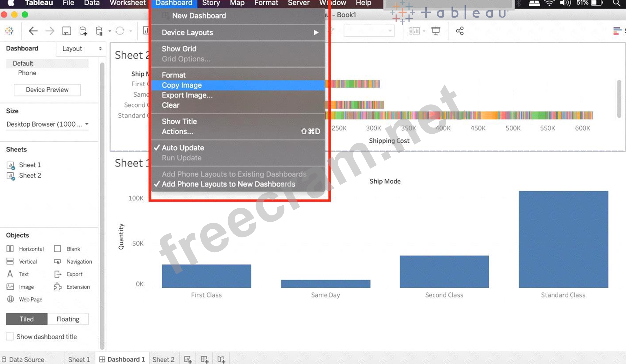Toggle Auto Update menu option
The image size is (626, 364).
[183, 148]
